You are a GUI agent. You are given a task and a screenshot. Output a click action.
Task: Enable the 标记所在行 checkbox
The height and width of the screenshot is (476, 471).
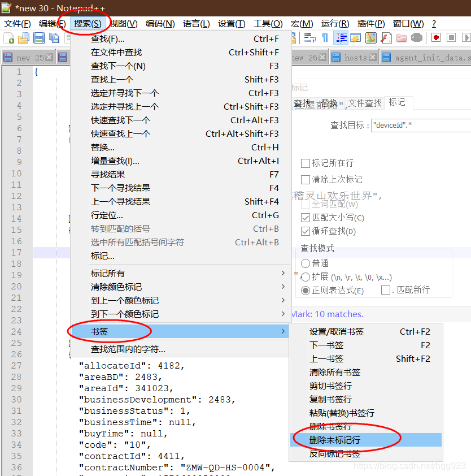tap(305, 163)
